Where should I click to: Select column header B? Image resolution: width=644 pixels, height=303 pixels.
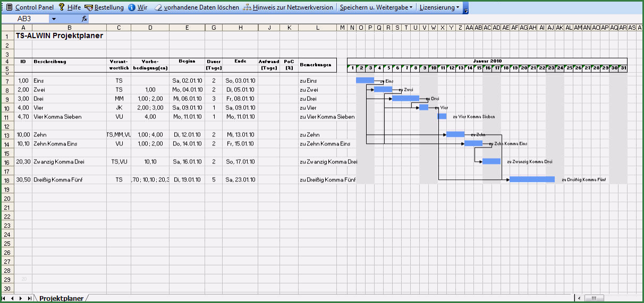pyautogui.click(x=69, y=28)
